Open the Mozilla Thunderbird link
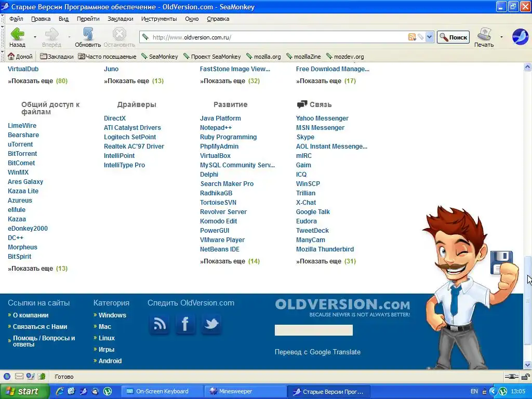Screen dimensions: 532x399 tap(325, 249)
